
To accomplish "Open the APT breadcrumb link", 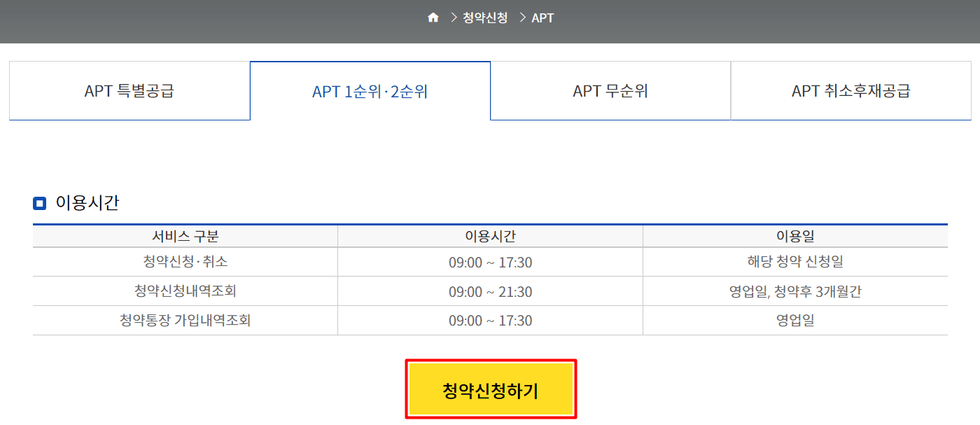I will (x=542, y=18).
